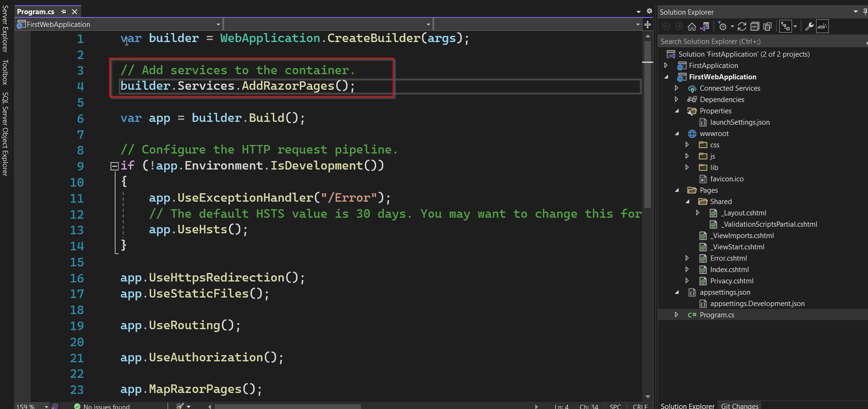Click the wwwroot globe icon

(692, 134)
